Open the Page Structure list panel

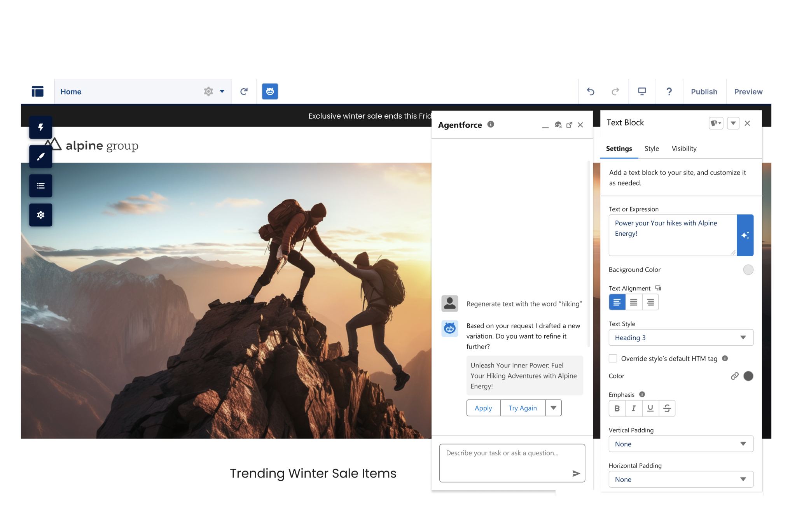(40, 186)
